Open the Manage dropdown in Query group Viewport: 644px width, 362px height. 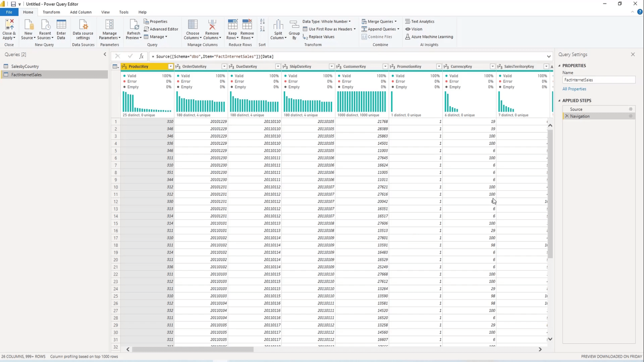point(156,37)
